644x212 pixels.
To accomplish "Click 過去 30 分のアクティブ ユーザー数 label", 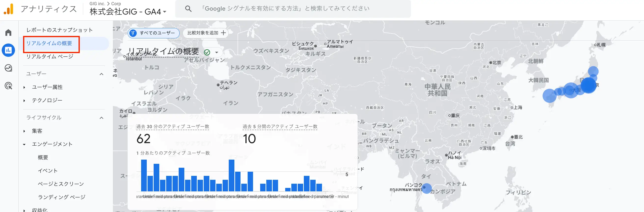I will (173, 127).
